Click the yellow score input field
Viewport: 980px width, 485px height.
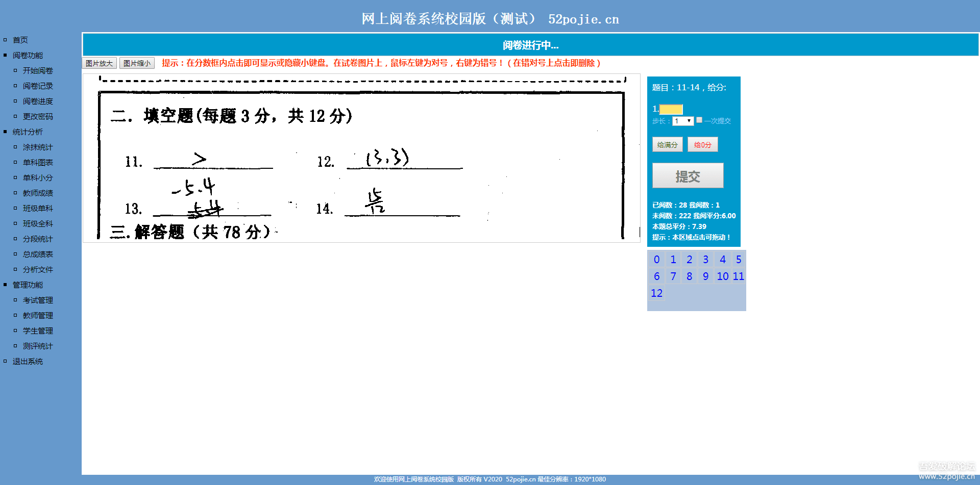670,109
